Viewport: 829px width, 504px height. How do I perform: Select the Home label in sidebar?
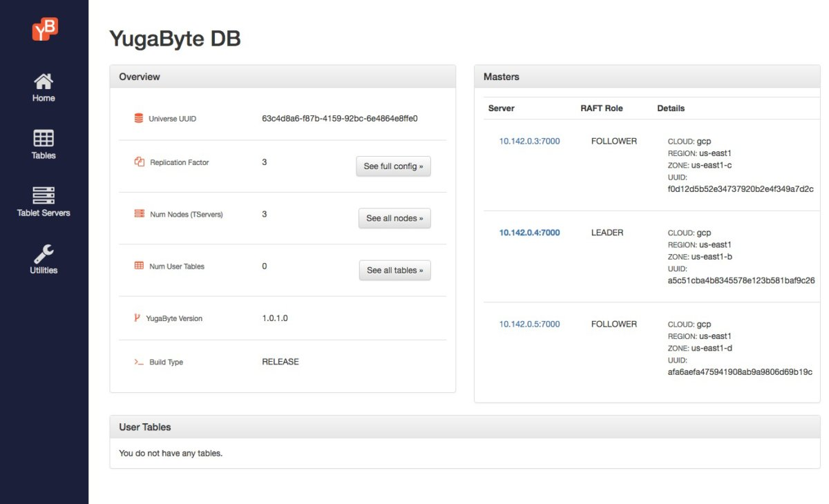tap(44, 98)
